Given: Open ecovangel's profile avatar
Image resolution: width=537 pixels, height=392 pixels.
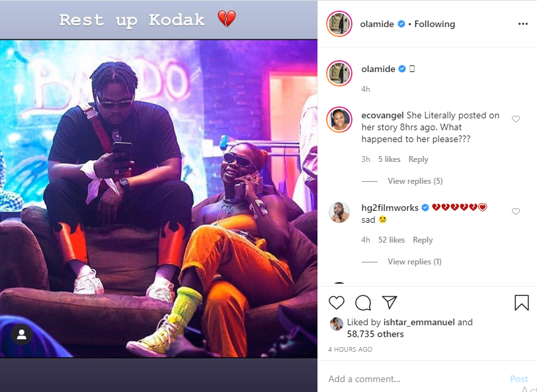Looking at the screenshot, I should click(x=339, y=120).
